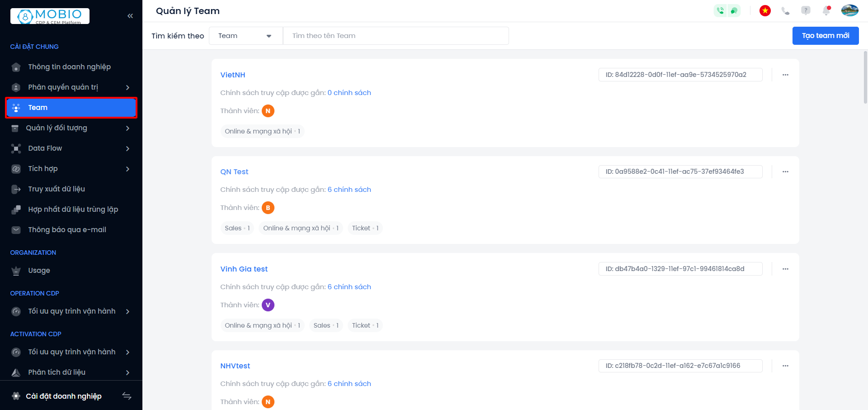Open the Team search-type dropdown
868x410 pixels.
click(x=245, y=36)
